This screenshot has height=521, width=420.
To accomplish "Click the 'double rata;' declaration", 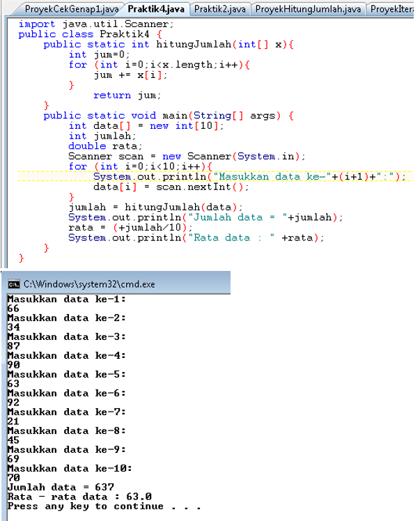I will point(105,146).
